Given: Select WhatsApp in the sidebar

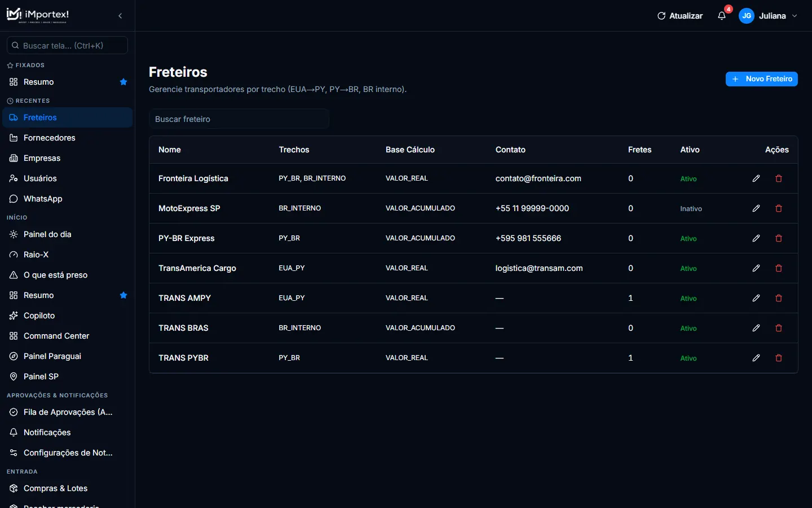Looking at the screenshot, I should click(68, 199).
